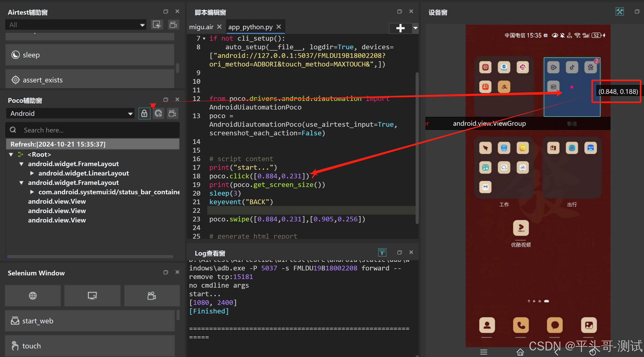Click the Selenium globe start browser icon
644x357 pixels.
coord(33,295)
